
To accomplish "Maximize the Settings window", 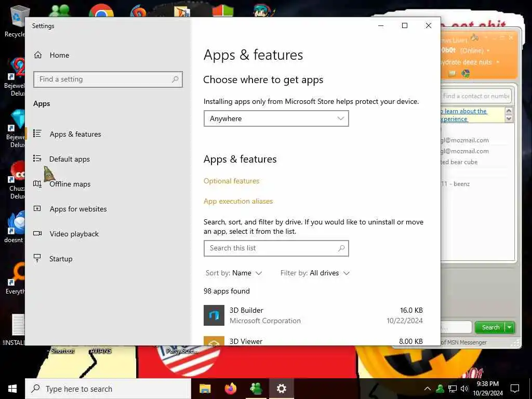I will coord(404,26).
